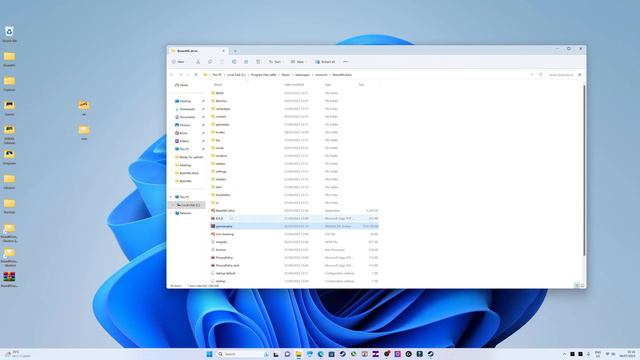Open the New dropdown in toolbar
640x360 pixels.
(178, 62)
